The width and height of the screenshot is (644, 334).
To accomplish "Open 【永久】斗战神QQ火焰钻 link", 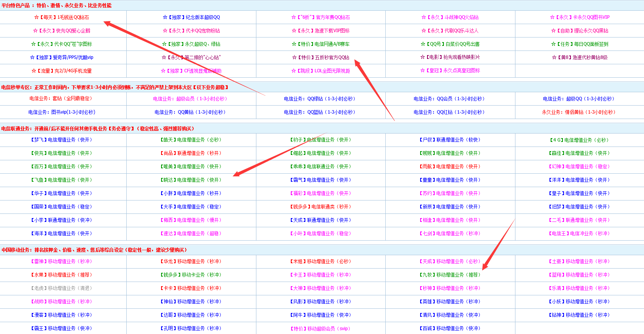I will 450,17.
